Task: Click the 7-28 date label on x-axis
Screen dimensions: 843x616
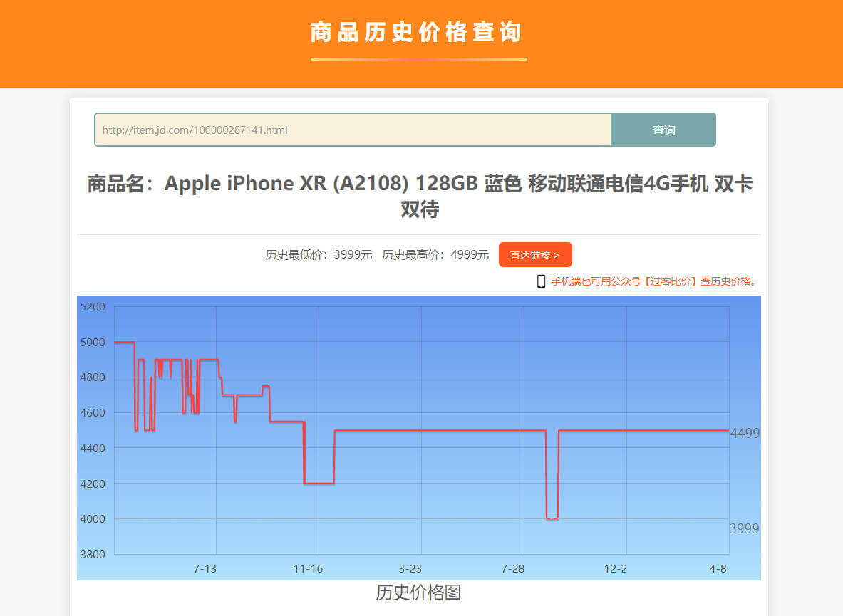Action: point(513,569)
